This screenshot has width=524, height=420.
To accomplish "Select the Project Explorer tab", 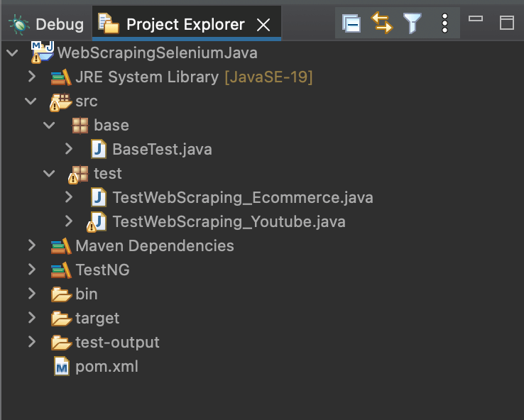I will click(x=187, y=23).
